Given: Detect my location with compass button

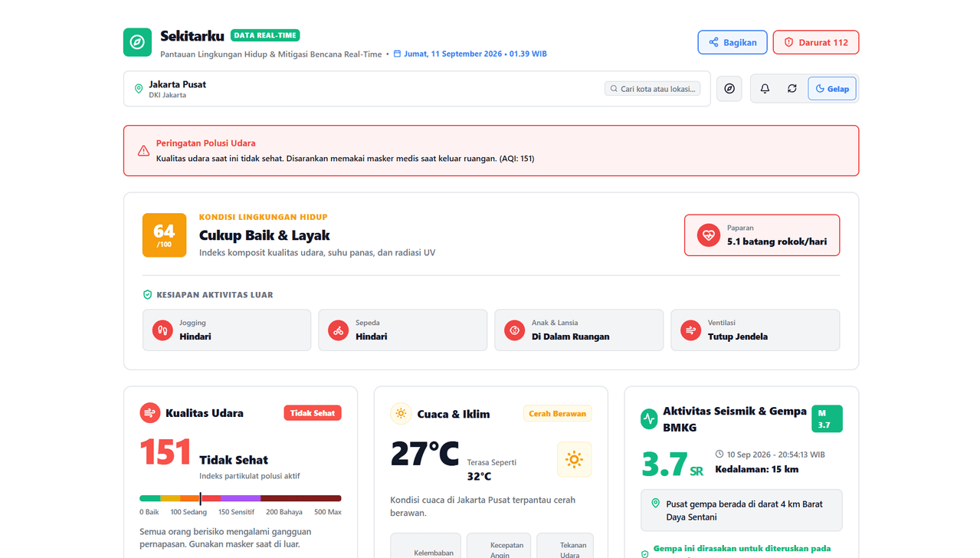Looking at the screenshot, I should click(729, 89).
